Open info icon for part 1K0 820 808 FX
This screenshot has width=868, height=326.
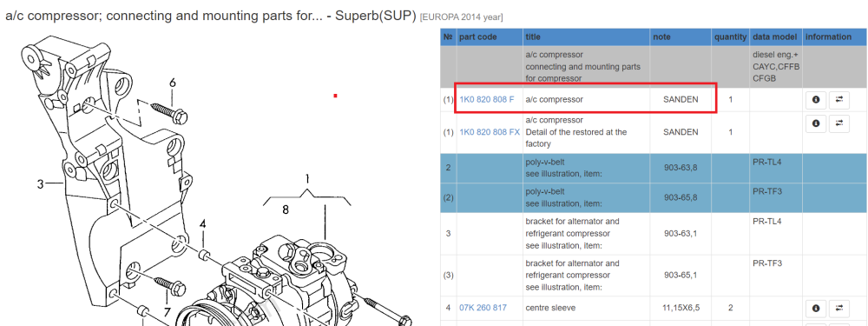815,123
